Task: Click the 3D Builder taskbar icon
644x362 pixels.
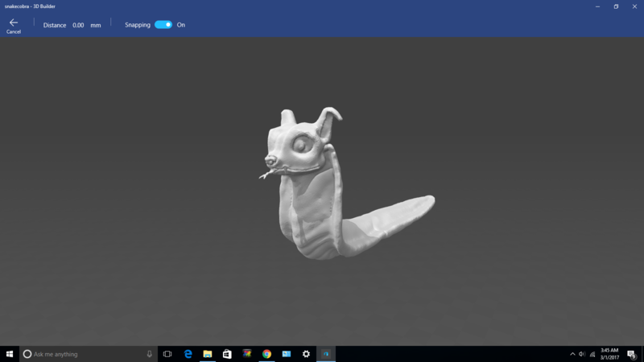Action: (326, 354)
